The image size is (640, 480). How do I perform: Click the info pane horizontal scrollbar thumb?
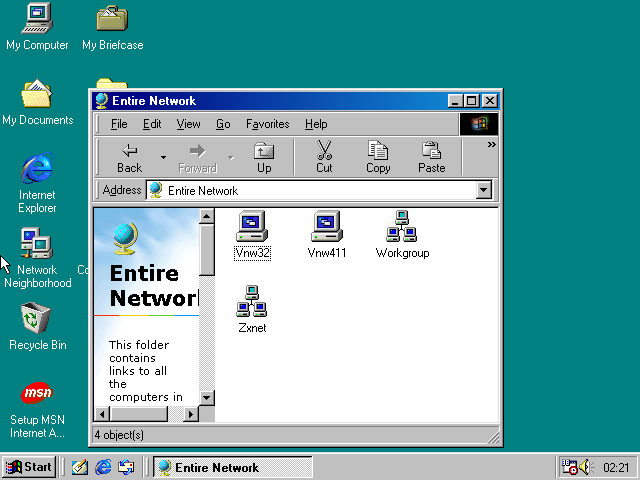click(x=139, y=414)
